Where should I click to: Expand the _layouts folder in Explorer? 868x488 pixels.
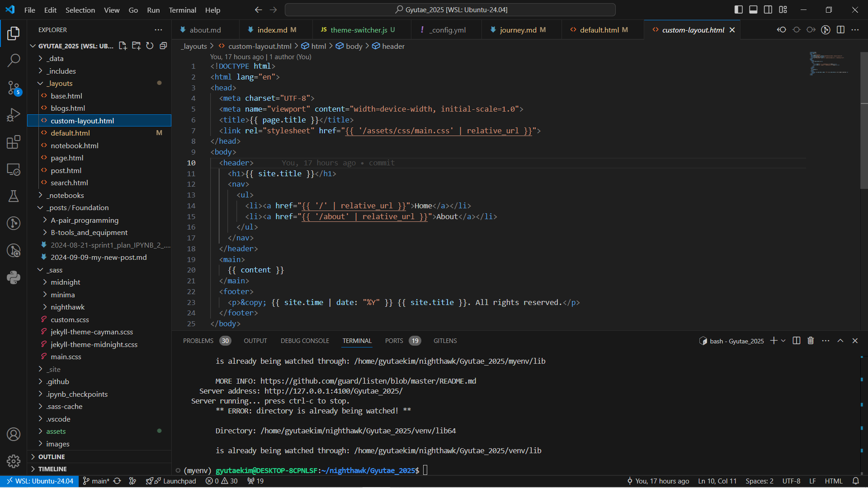pos(59,83)
